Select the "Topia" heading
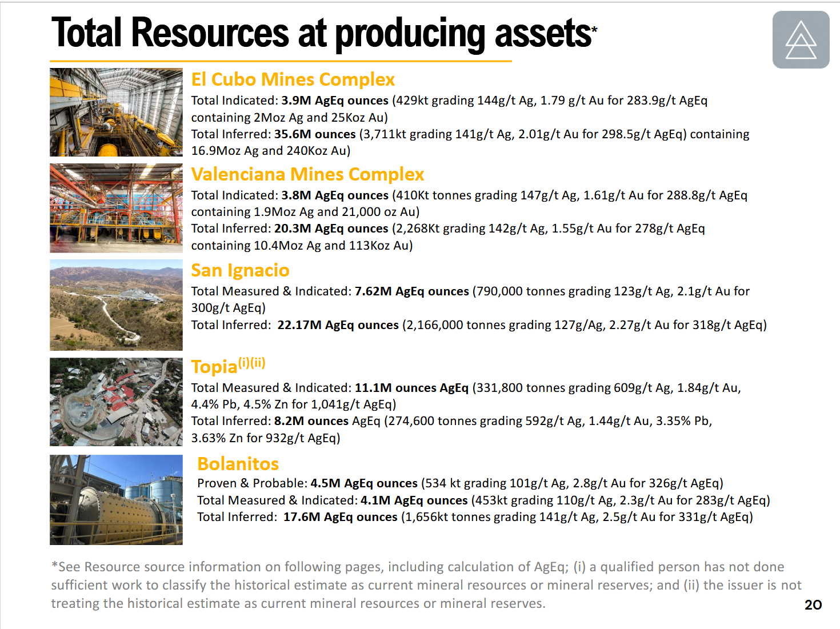The height and width of the screenshot is (629, 840). 214,367
